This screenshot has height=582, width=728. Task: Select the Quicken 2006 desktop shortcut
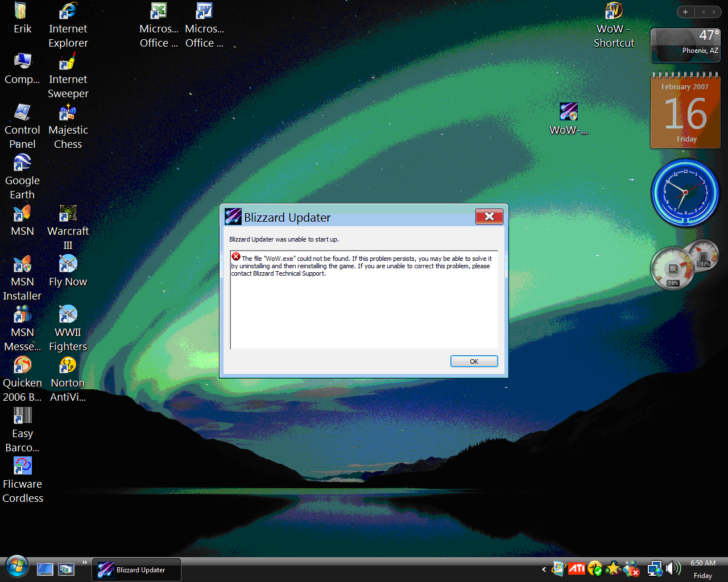[x=22, y=366]
